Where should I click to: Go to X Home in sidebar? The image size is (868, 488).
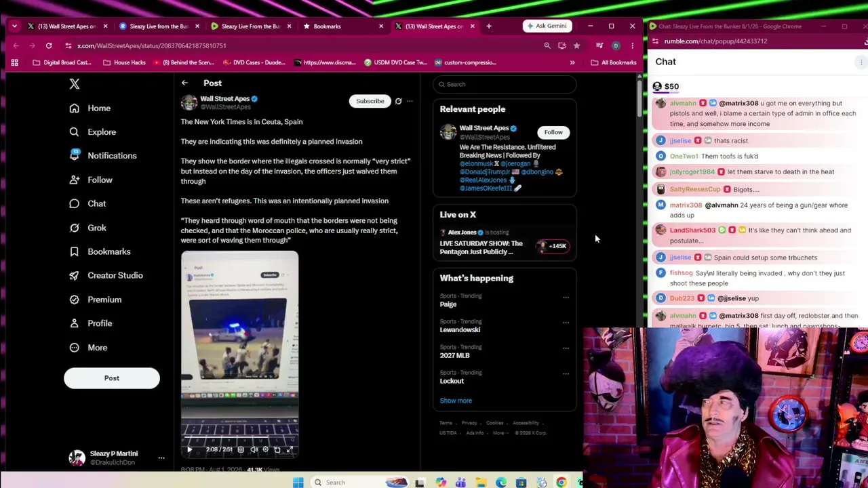[x=90, y=108]
